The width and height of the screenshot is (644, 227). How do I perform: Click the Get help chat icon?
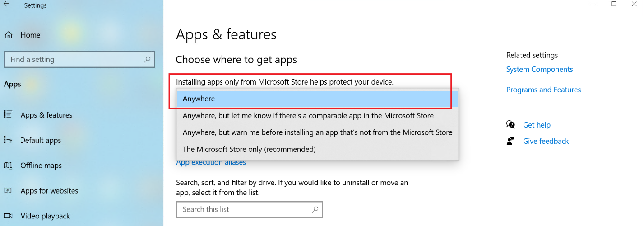tap(510, 124)
